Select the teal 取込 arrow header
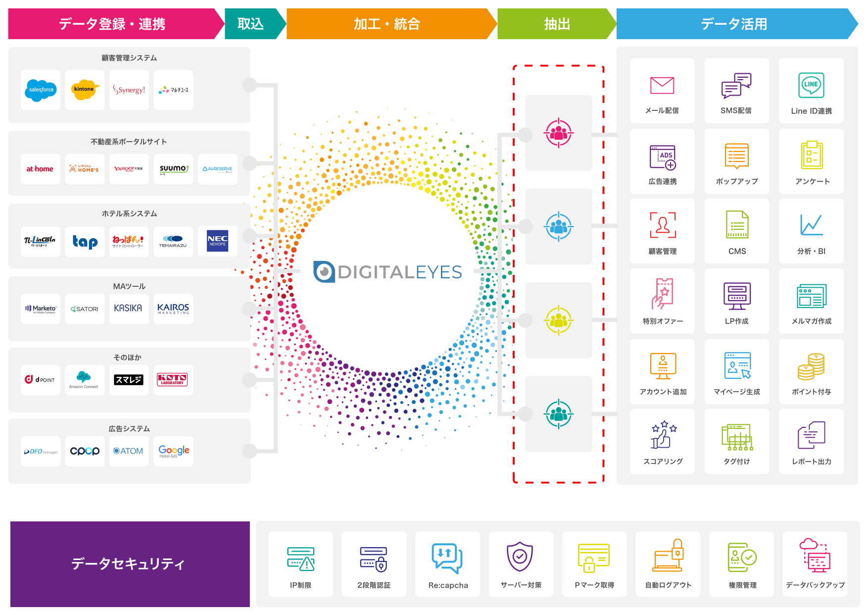 255,24
